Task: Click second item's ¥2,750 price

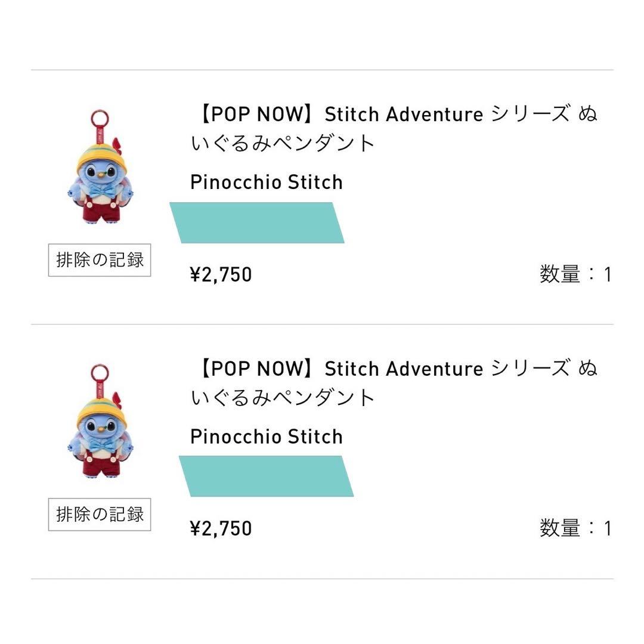Action: click(221, 528)
